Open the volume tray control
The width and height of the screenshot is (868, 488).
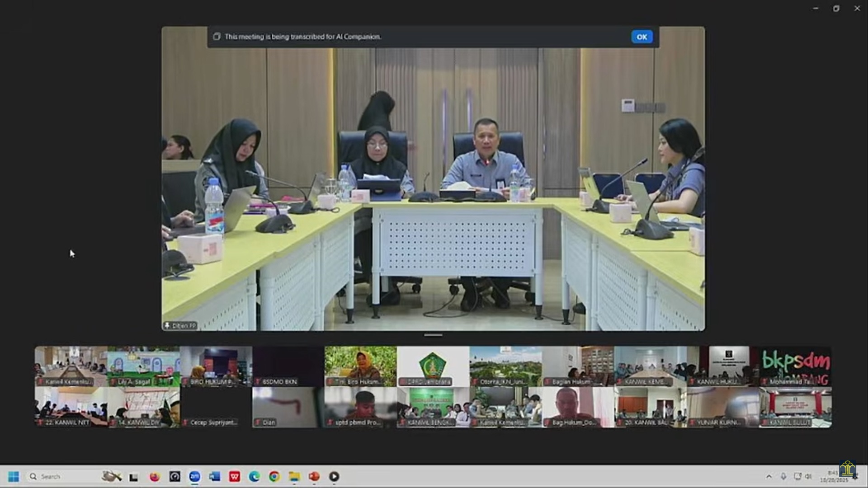coord(809,476)
